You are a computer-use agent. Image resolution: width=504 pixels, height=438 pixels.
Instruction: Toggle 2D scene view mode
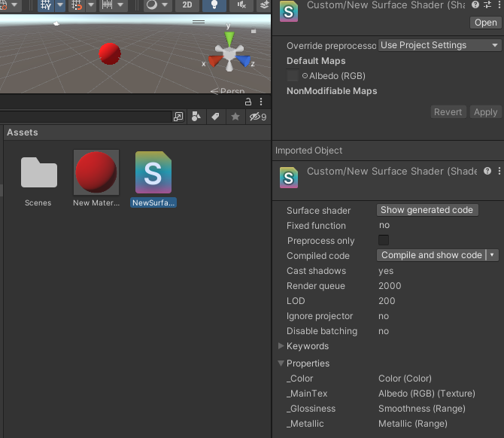pos(187,5)
